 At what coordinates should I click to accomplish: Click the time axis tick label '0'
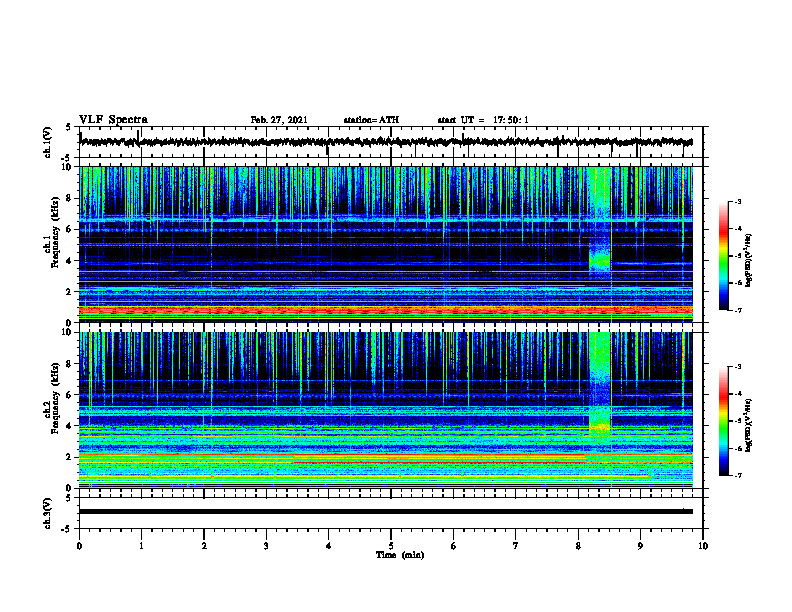(x=79, y=546)
